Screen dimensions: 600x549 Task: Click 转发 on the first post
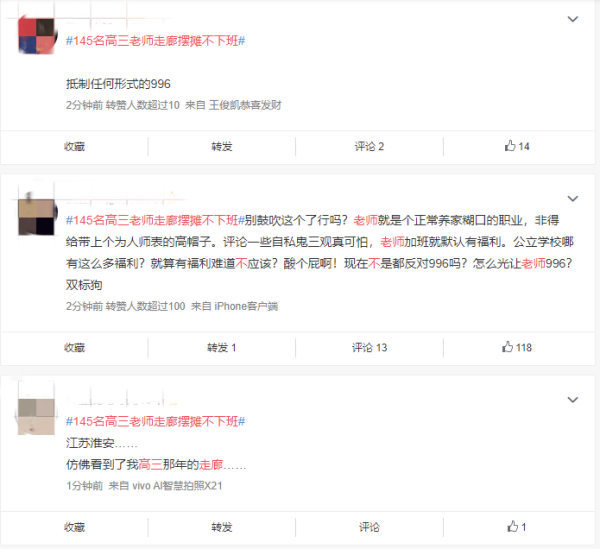pos(222,146)
